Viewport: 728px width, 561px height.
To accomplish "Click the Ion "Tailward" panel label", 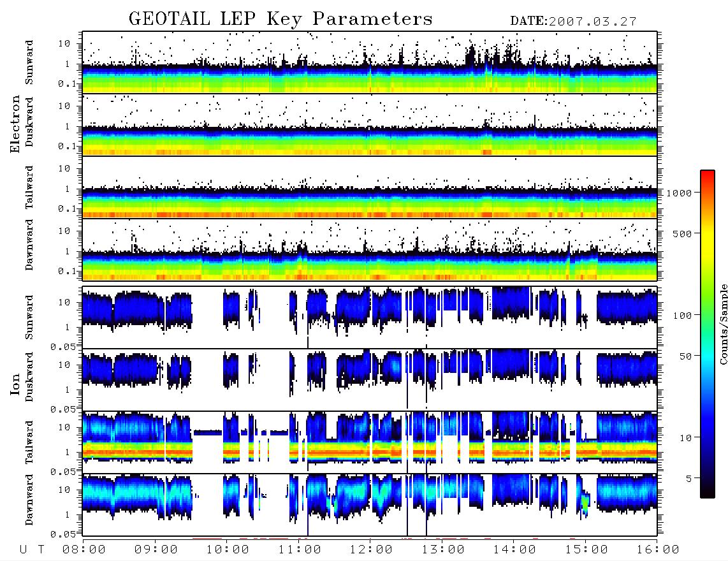I will 29,442.
